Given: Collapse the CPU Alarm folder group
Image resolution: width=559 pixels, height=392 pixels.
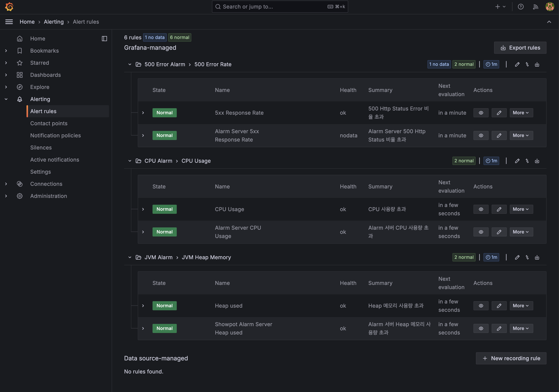Looking at the screenshot, I should pyautogui.click(x=130, y=161).
